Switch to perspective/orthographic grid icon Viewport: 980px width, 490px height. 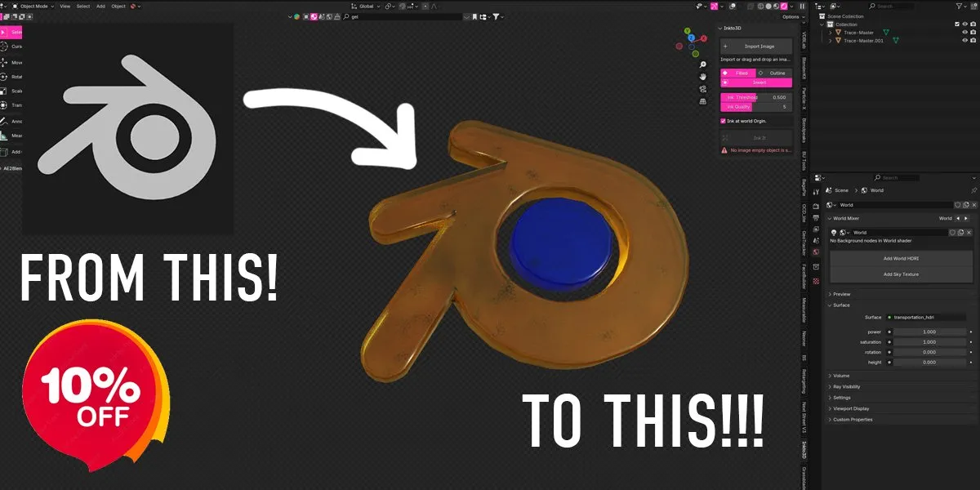(703, 101)
